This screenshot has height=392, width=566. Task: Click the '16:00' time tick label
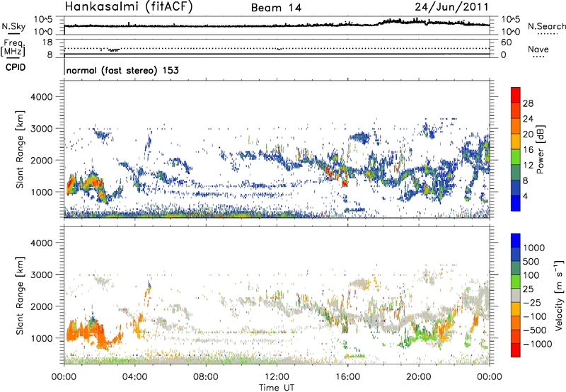point(347,377)
